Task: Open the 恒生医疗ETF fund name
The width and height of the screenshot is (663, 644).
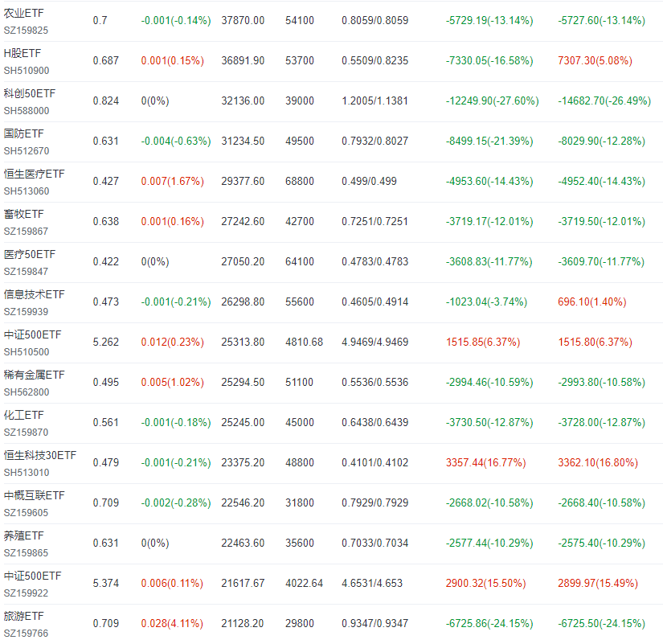Action: click(x=35, y=174)
